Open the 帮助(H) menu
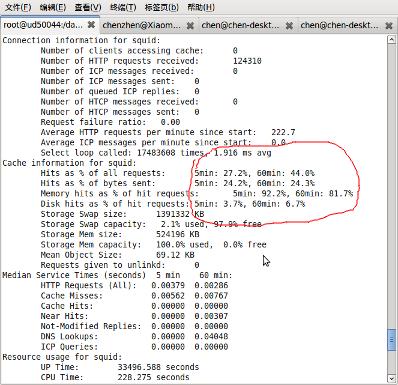This screenshot has width=398, height=385. coord(201,7)
